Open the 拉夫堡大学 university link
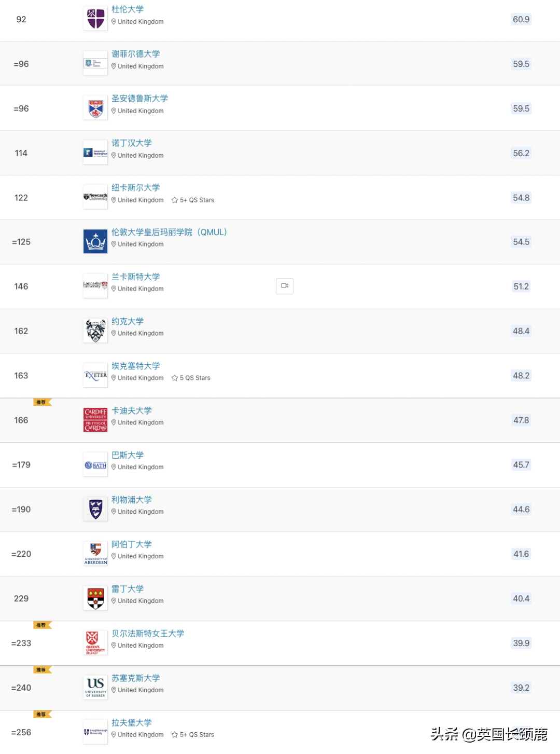 tap(132, 723)
